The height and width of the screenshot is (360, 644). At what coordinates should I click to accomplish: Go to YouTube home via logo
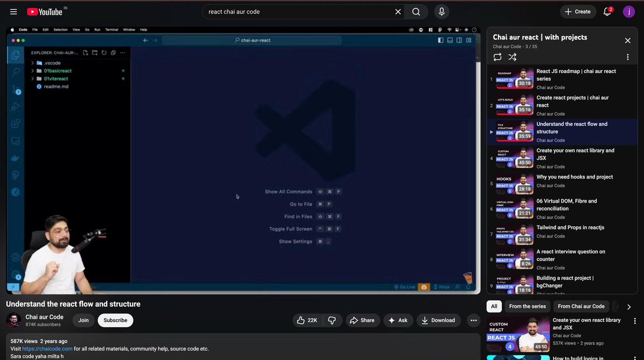coord(45,11)
